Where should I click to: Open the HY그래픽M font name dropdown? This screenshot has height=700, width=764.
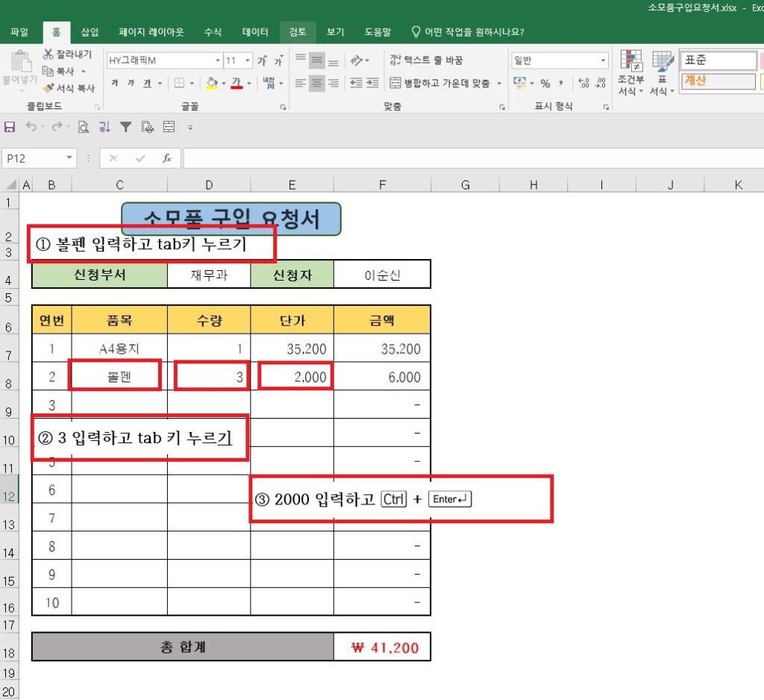point(218,60)
